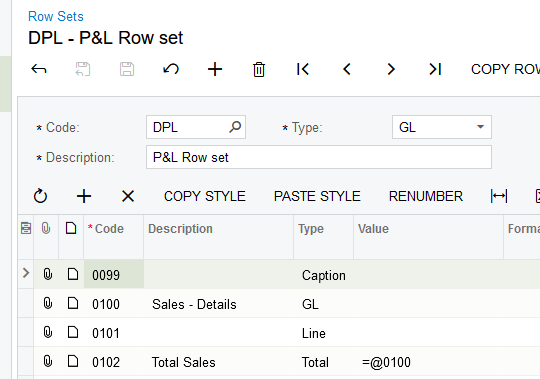Click the Save floppy disk icon
This screenshot has width=540, height=379.
pyautogui.click(x=127, y=69)
